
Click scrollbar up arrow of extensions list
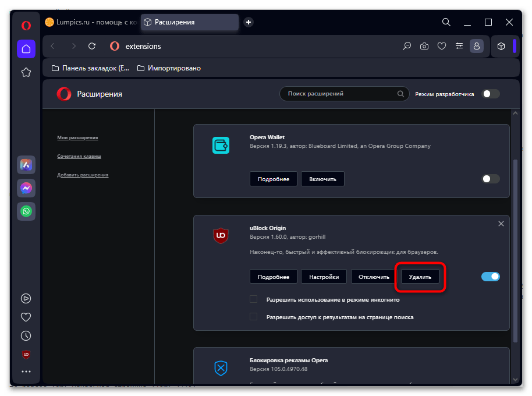[515, 114]
